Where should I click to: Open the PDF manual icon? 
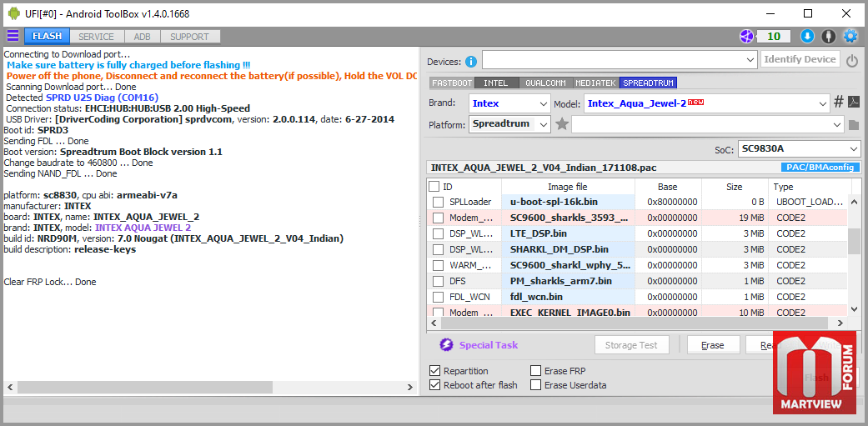(854, 103)
